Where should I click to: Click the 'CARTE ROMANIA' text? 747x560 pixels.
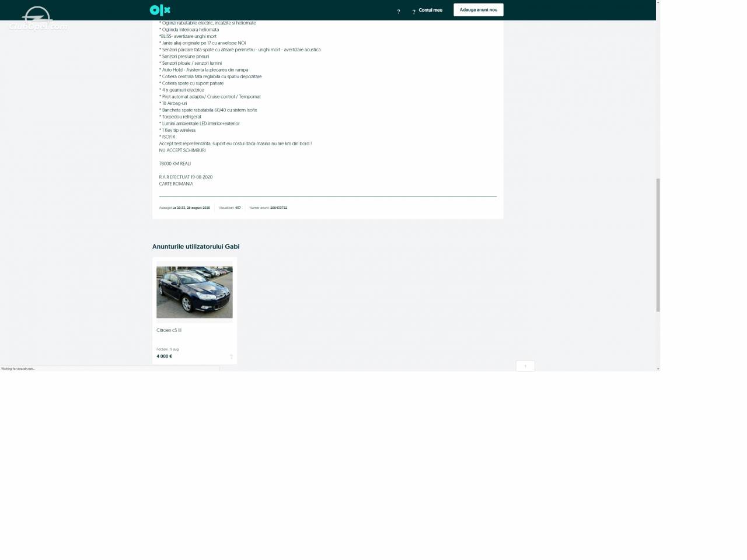(176, 184)
